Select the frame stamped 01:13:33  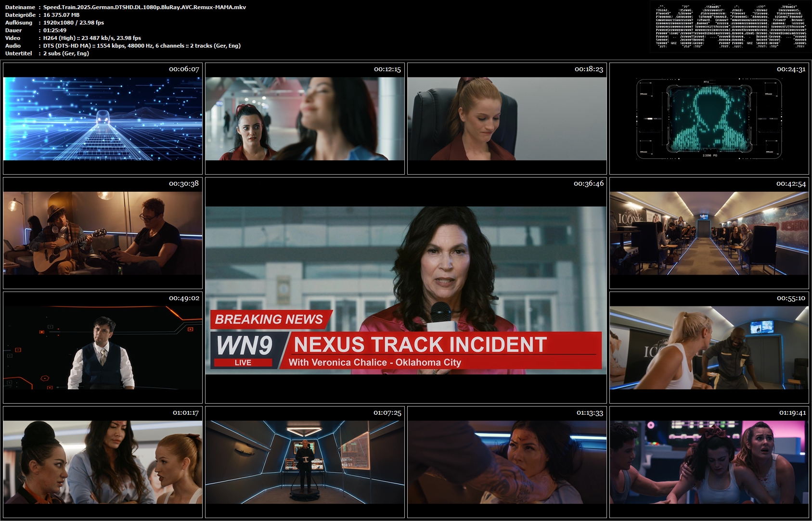pyautogui.click(x=507, y=462)
